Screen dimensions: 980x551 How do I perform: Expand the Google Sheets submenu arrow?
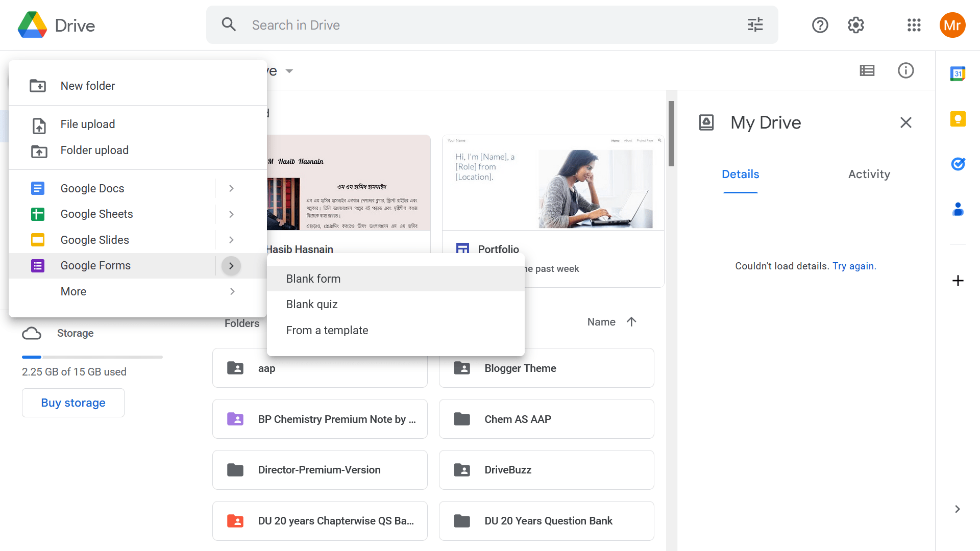pos(231,214)
